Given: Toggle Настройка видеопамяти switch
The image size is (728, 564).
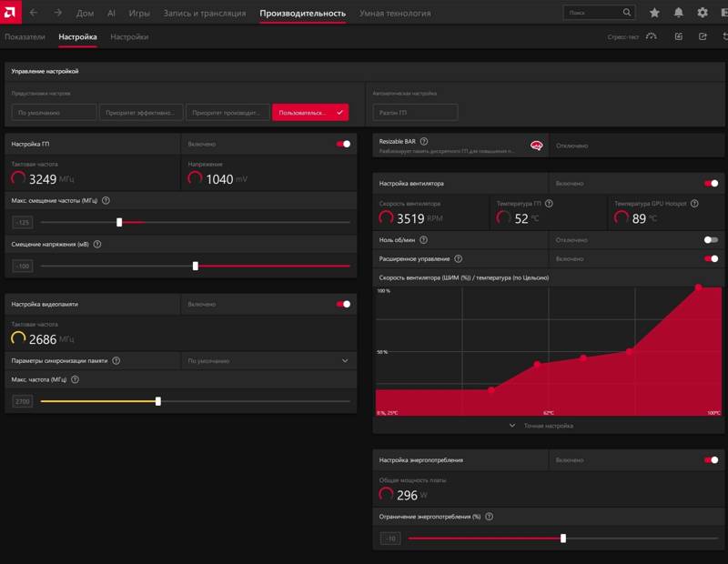Looking at the screenshot, I should coord(343,304).
